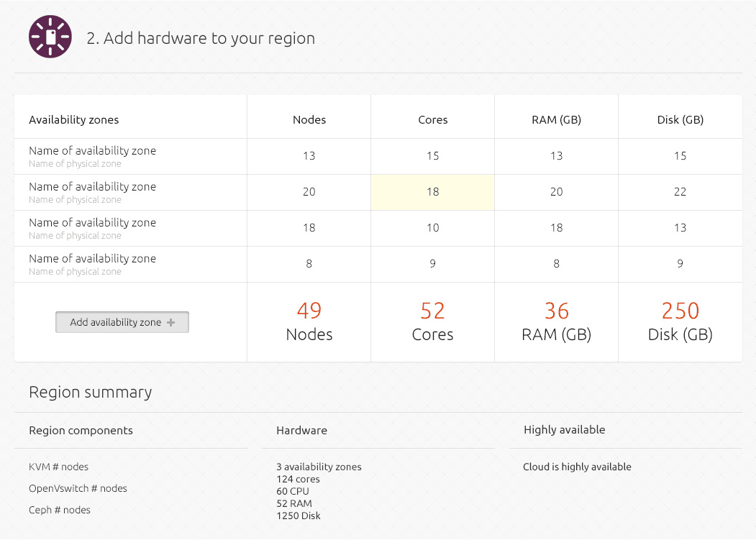Screen dimensions: 756x540
Task: Edit the Nodes cell showing 20
Action: [309, 192]
